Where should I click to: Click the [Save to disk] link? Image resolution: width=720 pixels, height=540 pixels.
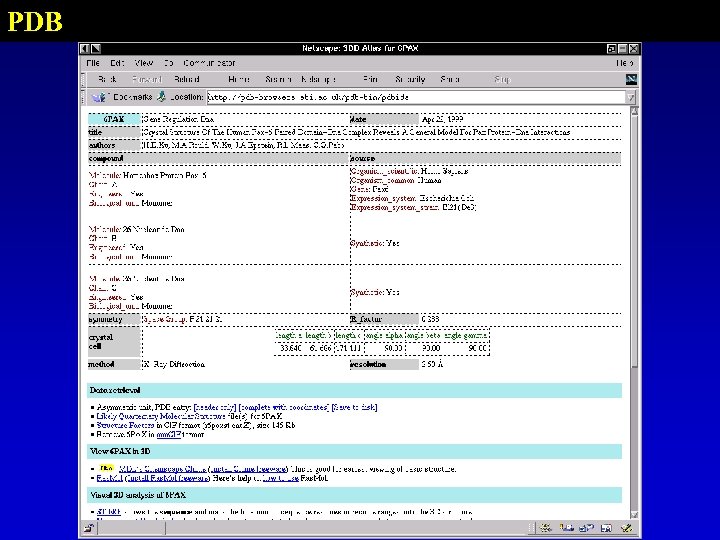pos(354,407)
